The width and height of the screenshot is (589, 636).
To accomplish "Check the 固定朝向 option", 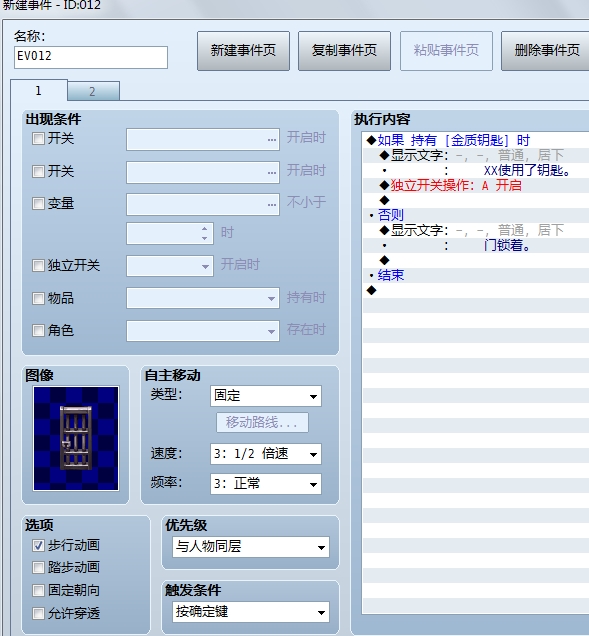I will [38, 590].
